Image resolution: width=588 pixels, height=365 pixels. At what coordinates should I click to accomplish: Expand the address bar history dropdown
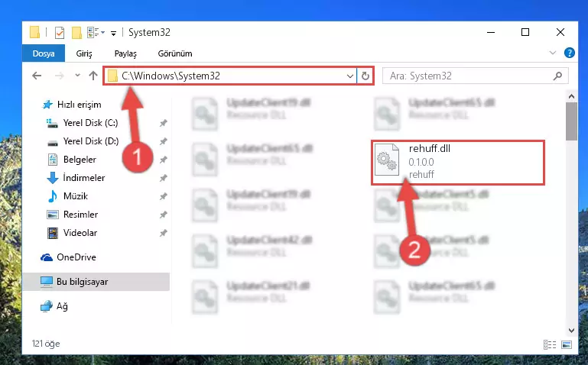point(350,76)
